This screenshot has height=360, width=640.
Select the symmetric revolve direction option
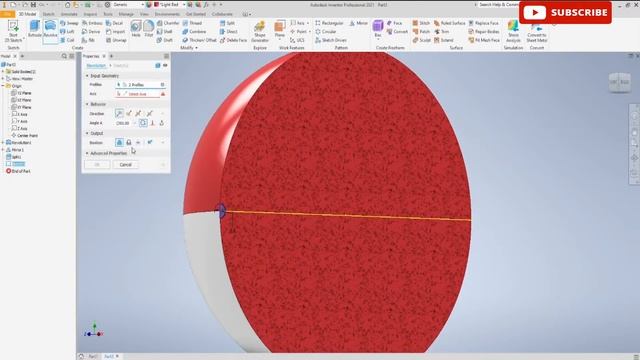139,113
